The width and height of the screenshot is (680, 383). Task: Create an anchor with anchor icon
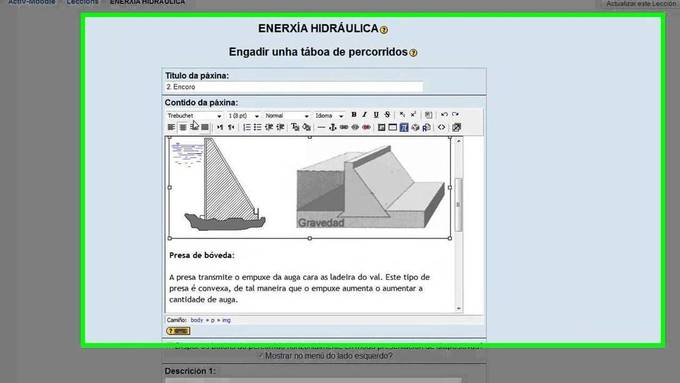[333, 128]
